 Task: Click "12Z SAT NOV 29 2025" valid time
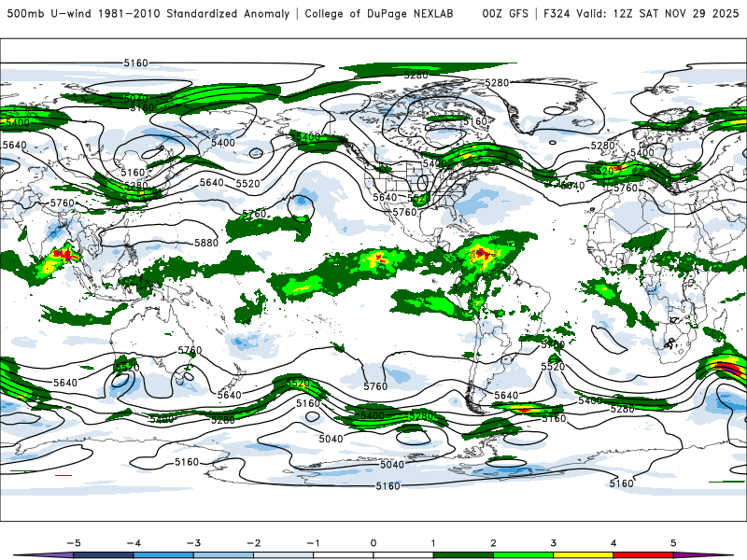tap(676, 13)
